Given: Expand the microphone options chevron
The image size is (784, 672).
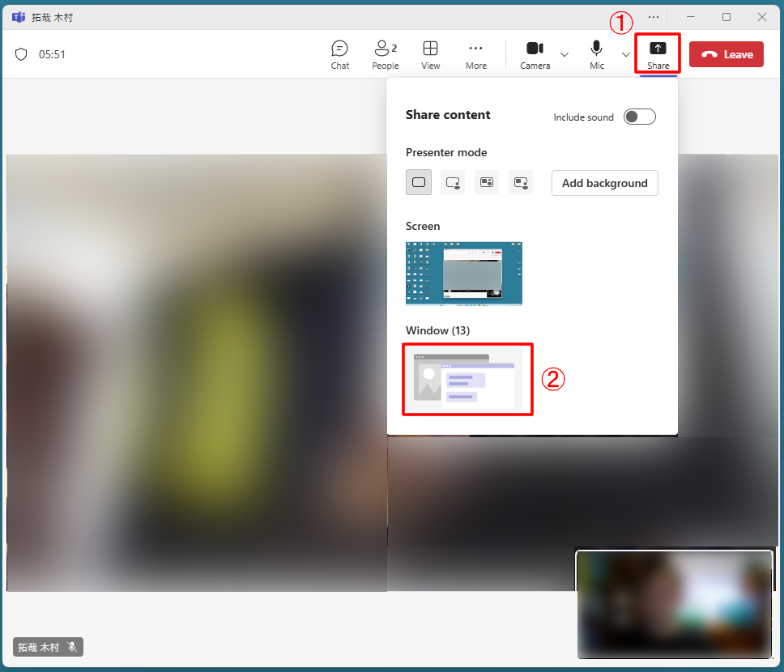Looking at the screenshot, I should pos(625,54).
